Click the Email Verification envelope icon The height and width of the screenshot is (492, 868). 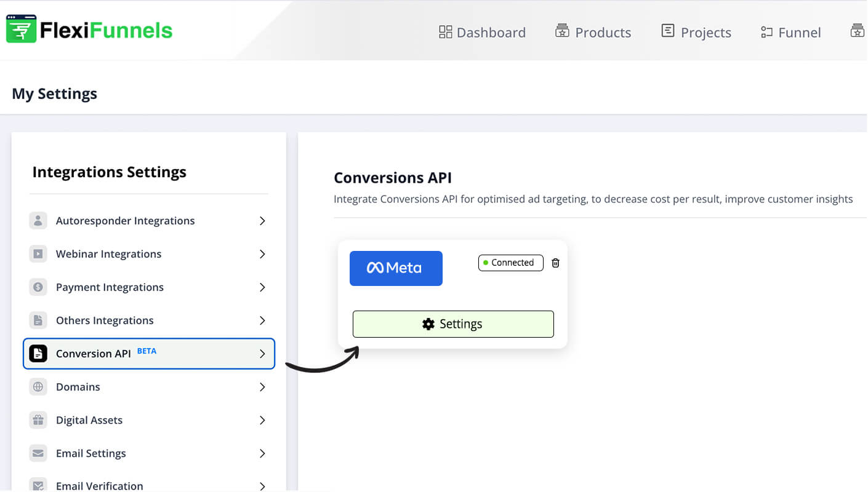(38, 485)
